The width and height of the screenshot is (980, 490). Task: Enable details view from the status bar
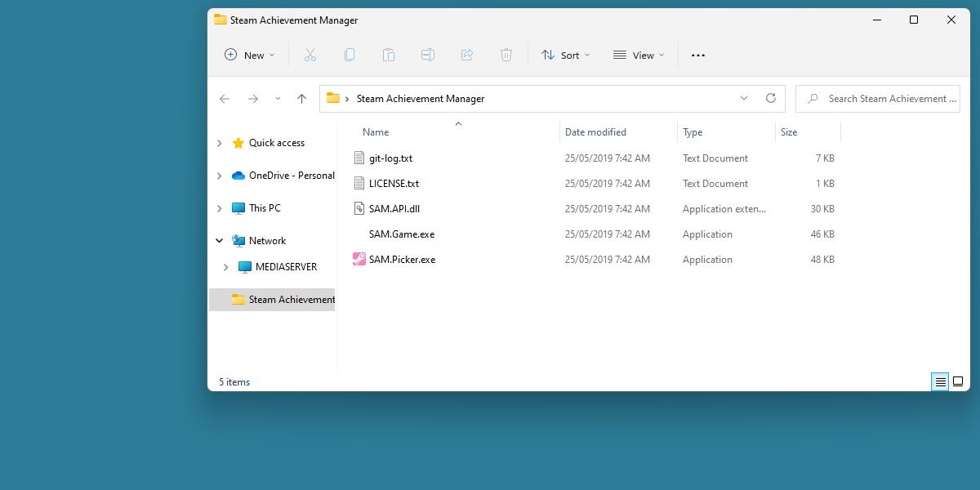(939, 381)
